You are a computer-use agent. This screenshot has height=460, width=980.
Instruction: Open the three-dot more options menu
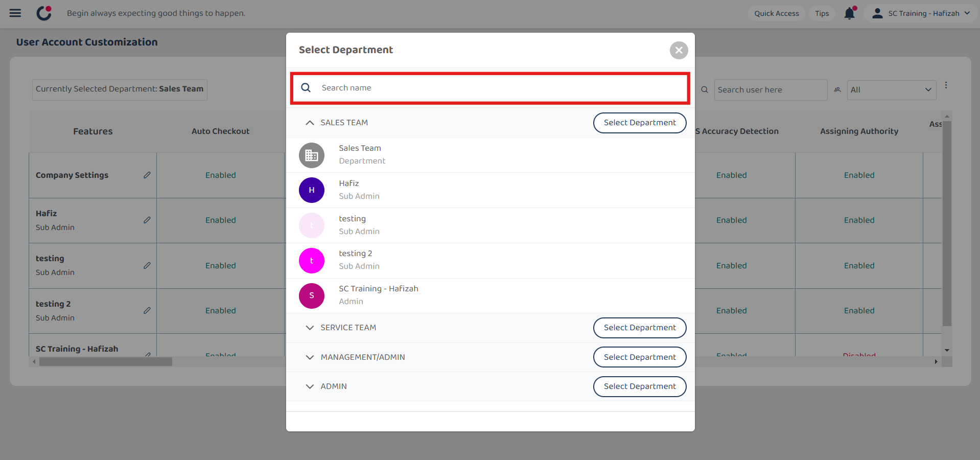click(946, 85)
